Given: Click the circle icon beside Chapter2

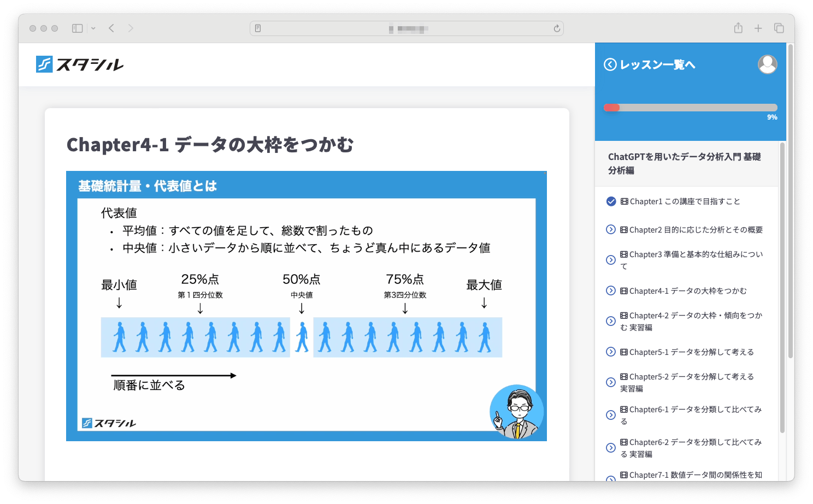Looking at the screenshot, I should click(611, 230).
